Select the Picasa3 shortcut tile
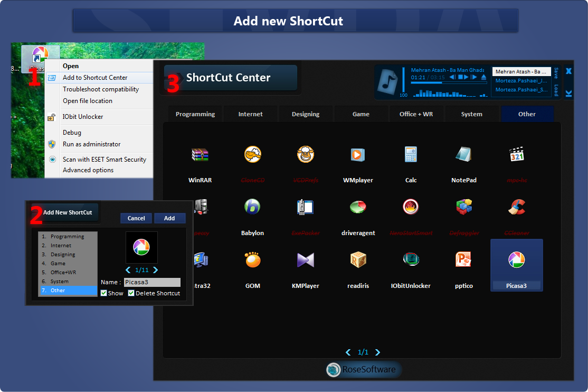 click(x=516, y=265)
